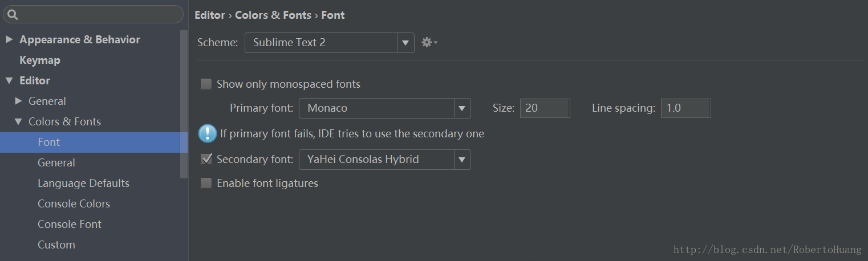Image resolution: width=868 pixels, height=261 pixels.
Task: Open the Primary font Monaco dropdown
Action: coord(384,108)
